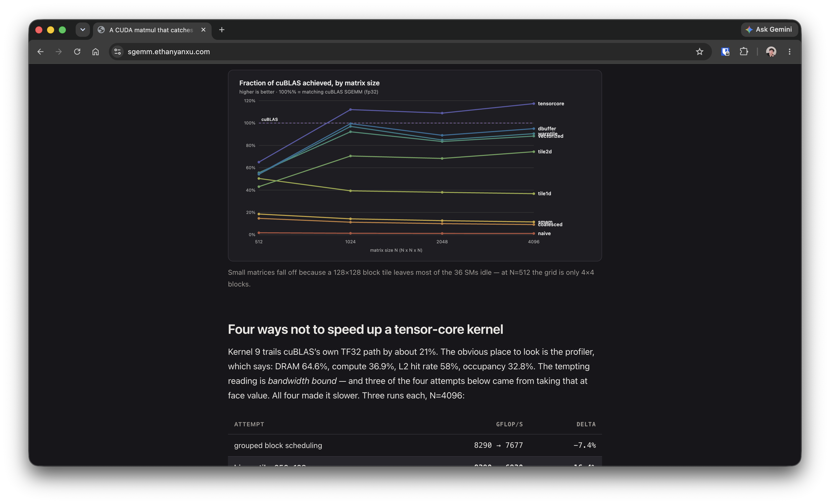Click the ATTEMPT column header
The image size is (830, 504).
click(x=249, y=425)
